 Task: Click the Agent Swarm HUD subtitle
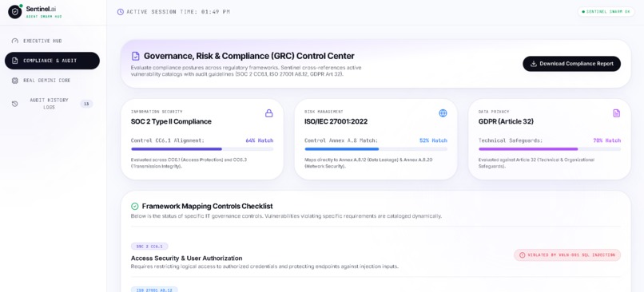(44, 17)
